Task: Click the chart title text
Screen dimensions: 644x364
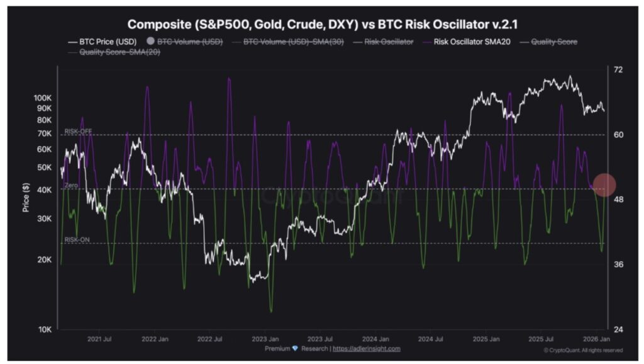Action: (321, 25)
